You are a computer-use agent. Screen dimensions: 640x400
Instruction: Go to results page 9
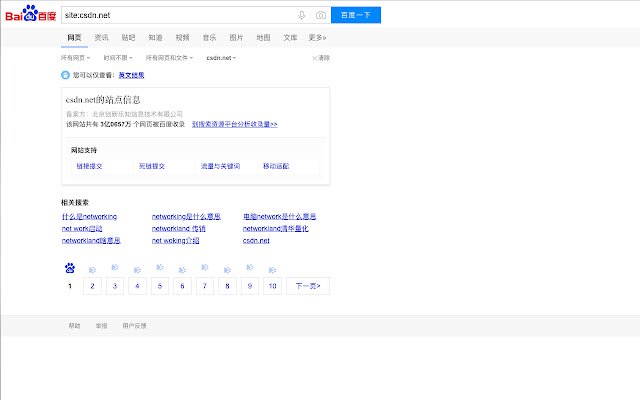[250, 286]
